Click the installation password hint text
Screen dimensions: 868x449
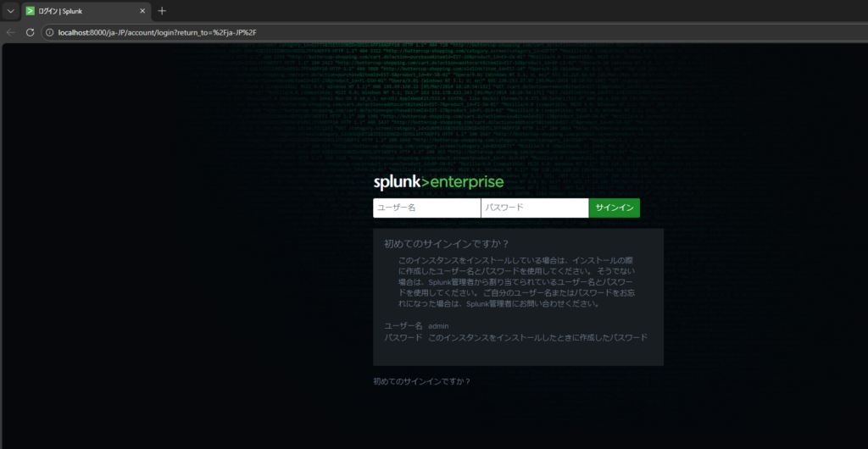(x=537, y=337)
